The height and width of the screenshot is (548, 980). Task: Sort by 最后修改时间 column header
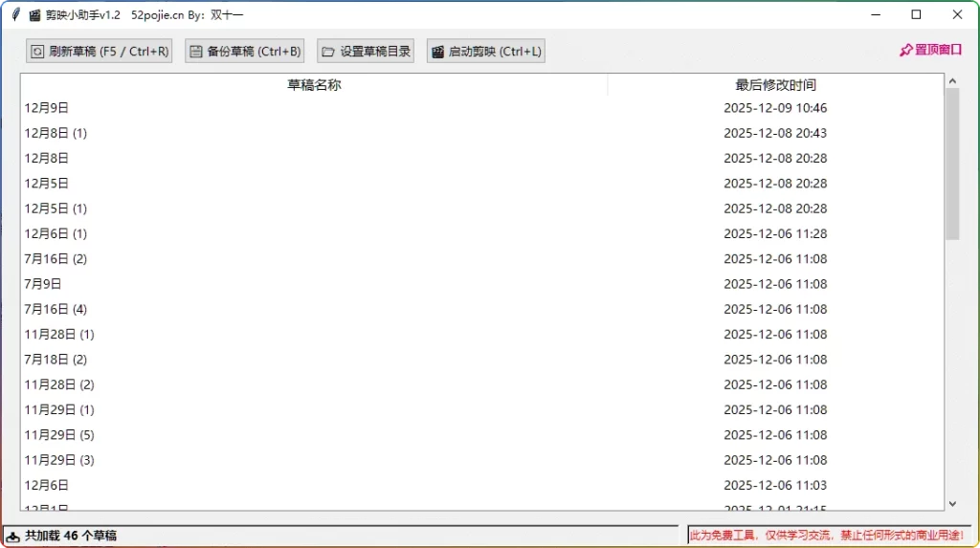click(775, 85)
